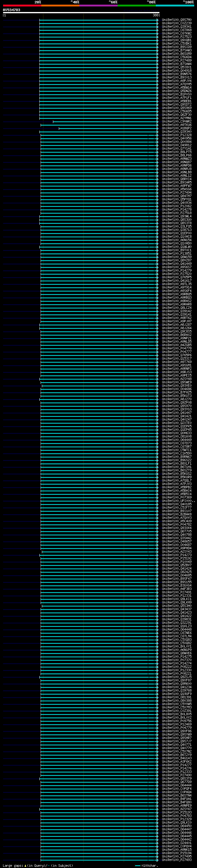
Task: Select hit label UniRef100_C6TD73
Action: 177,443
